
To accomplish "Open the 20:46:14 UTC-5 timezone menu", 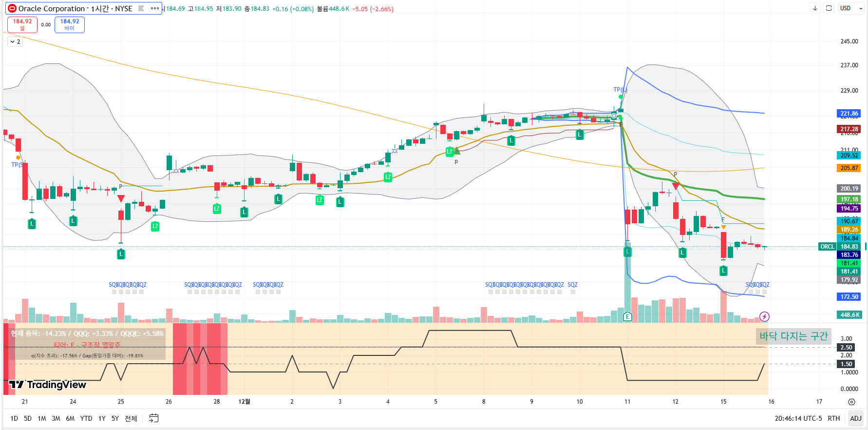I will (x=798, y=418).
